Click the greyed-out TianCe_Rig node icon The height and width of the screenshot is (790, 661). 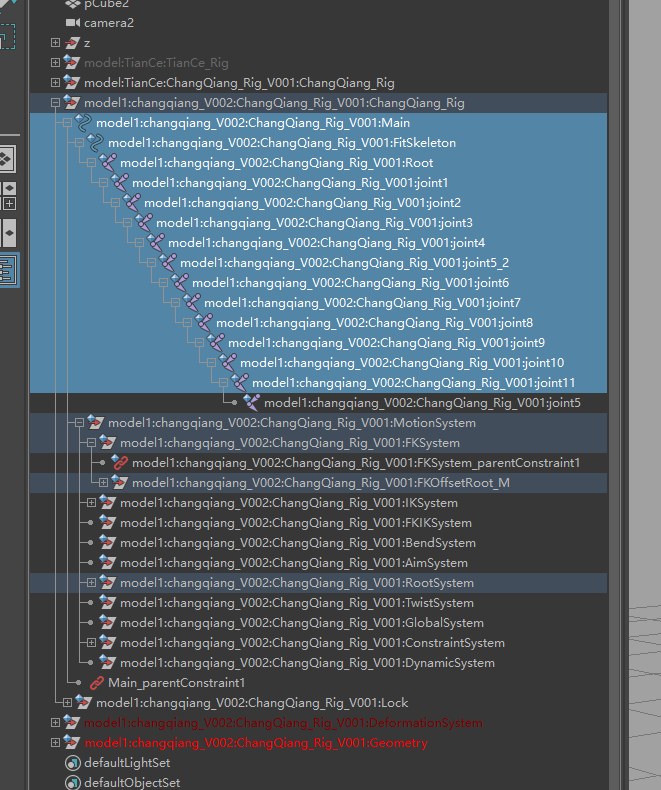pyautogui.click(x=72, y=62)
